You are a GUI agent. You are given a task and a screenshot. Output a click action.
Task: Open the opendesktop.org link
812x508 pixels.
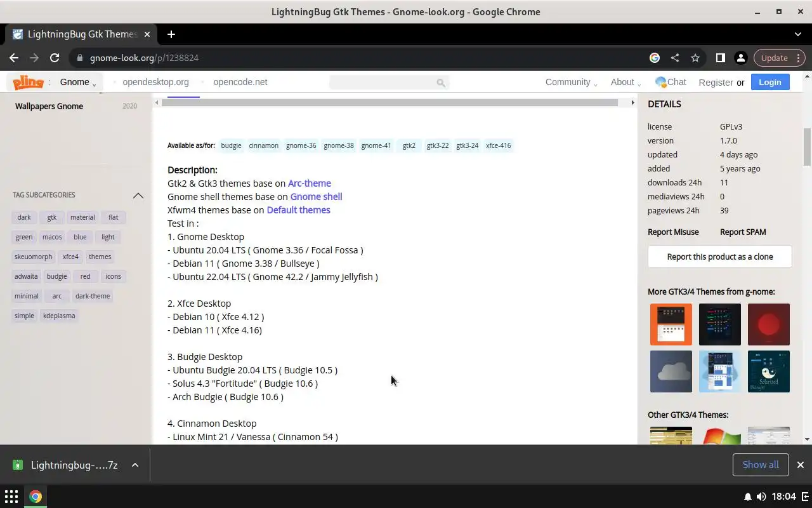[x=155, y=82]
